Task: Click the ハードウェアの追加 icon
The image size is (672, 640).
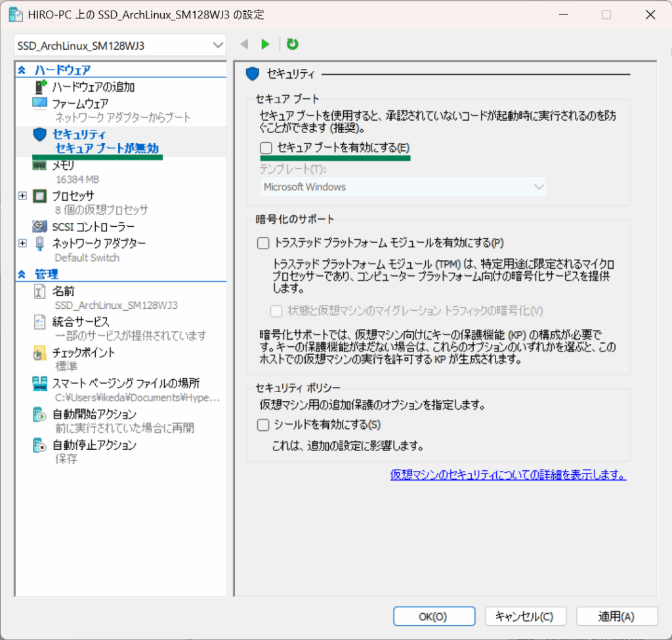Action: click(x=40, y=87)
